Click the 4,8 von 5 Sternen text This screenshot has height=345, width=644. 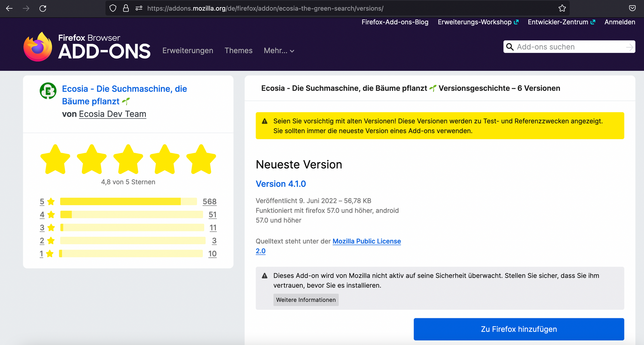tap(128, 182)
